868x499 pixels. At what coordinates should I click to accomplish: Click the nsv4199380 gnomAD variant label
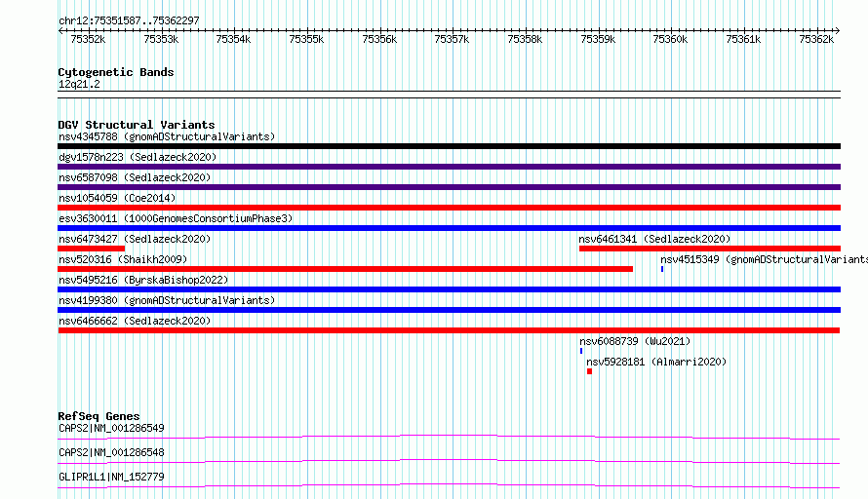pos(167,300)
